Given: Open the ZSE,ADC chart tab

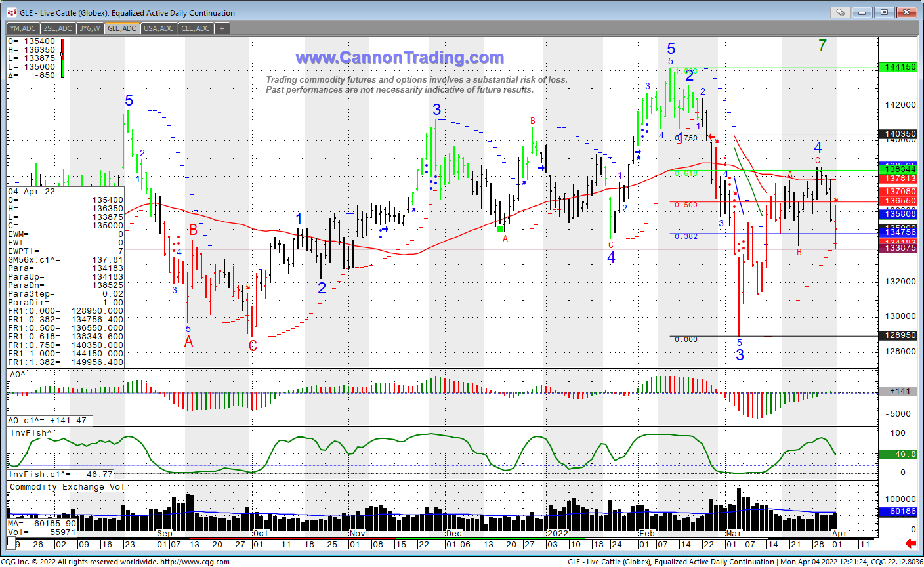Looking at the screenshot, I should point(58,28).
